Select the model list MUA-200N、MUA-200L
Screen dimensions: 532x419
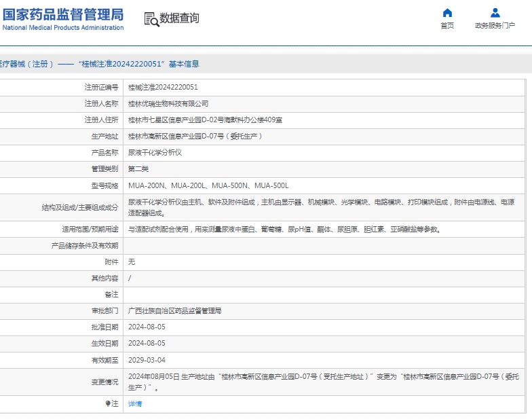pyautogui.click(x=208, y=186)
